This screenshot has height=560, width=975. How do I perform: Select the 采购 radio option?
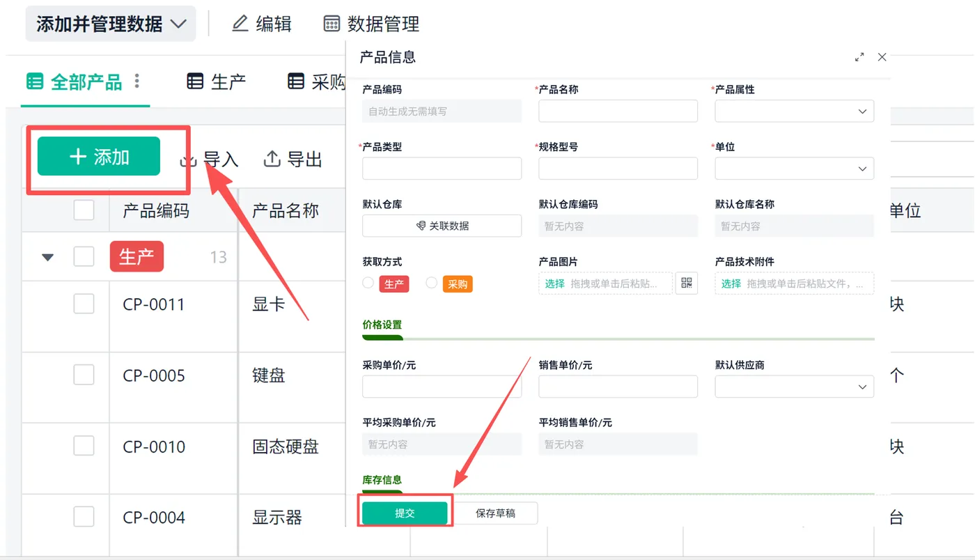pyautogui.click(x=432, y=283)
